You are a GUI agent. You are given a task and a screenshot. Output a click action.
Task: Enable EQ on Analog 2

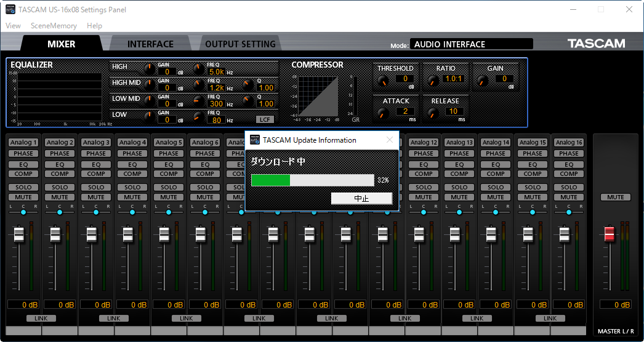60,164
